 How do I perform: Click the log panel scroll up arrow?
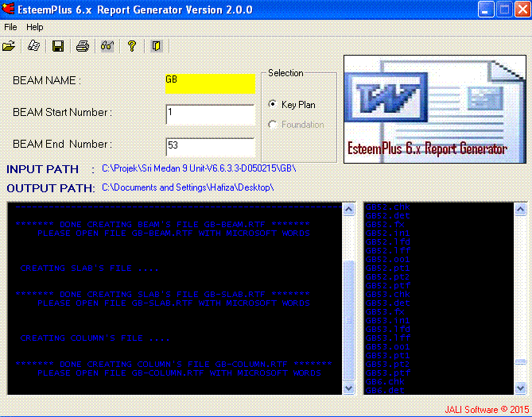(349, 209)
